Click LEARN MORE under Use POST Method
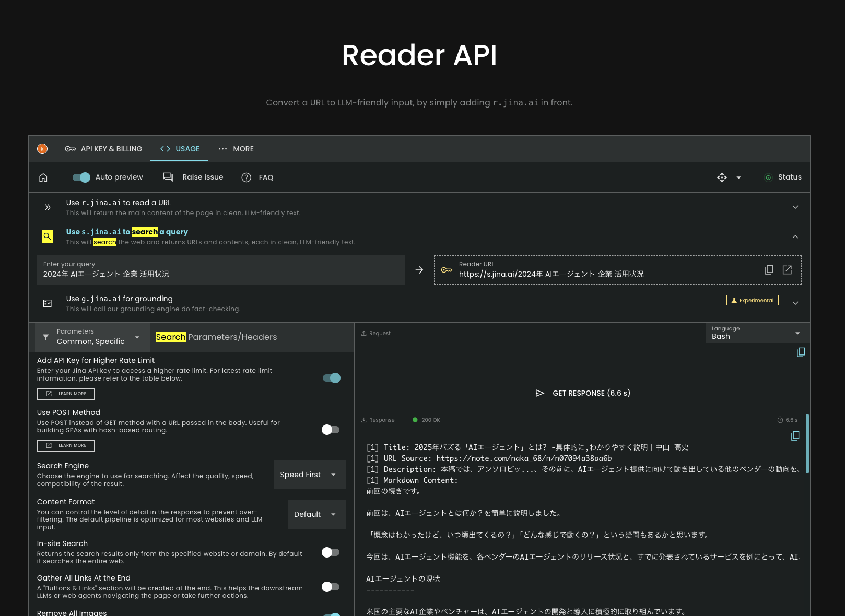 66,446
